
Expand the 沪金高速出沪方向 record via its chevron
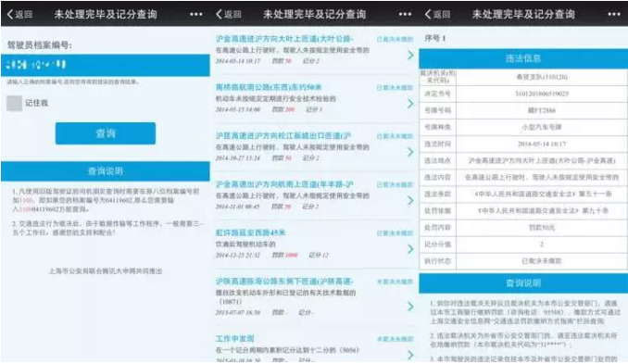coord(410,201)
